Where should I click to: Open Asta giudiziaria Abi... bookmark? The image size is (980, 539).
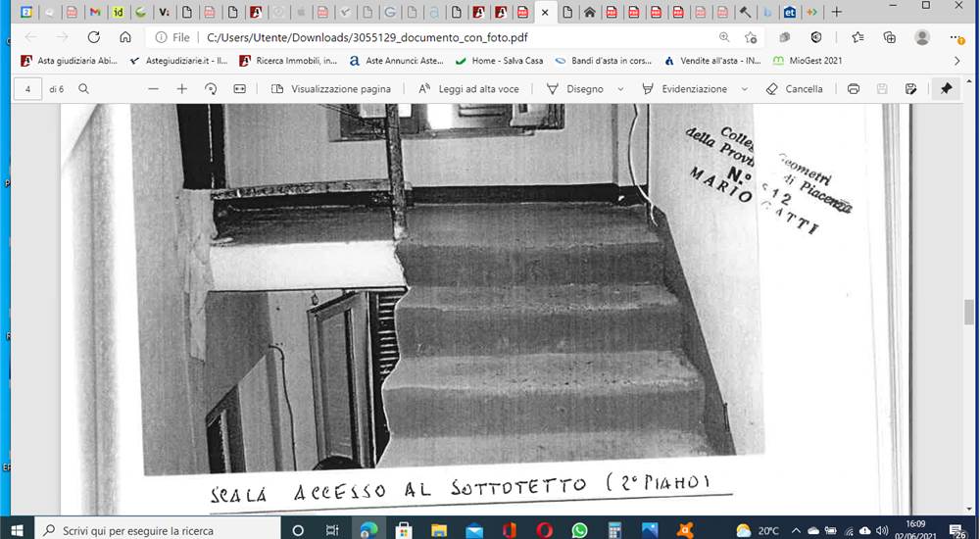[x=70, y=61]
